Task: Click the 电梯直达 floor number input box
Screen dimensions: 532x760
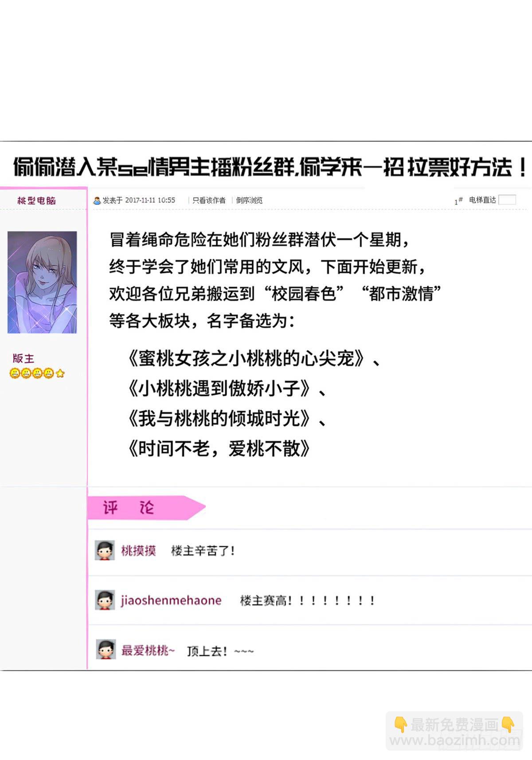Action: click(x=507, y=200)
